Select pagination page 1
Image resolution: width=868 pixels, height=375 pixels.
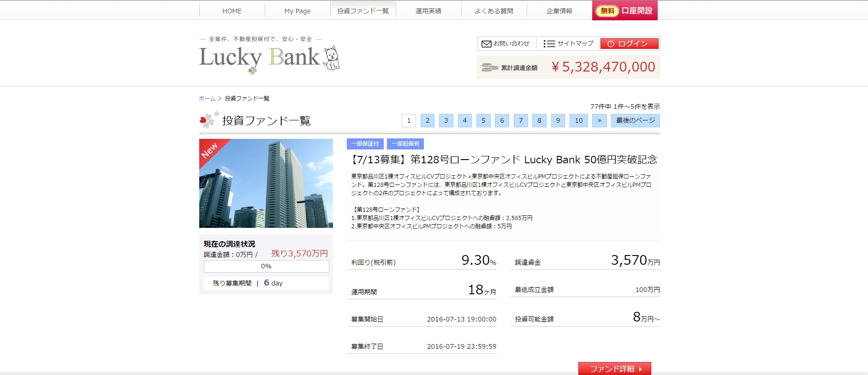click(409, 120)
